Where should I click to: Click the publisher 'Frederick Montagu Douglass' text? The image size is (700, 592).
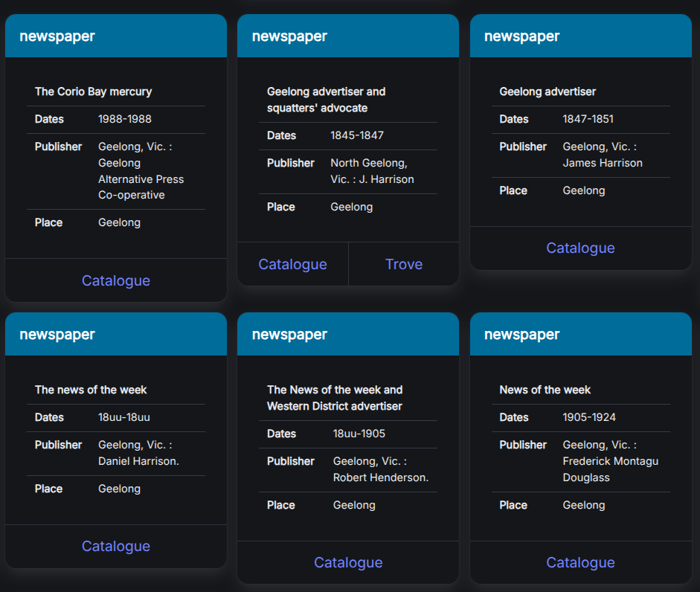pos(610,461)
